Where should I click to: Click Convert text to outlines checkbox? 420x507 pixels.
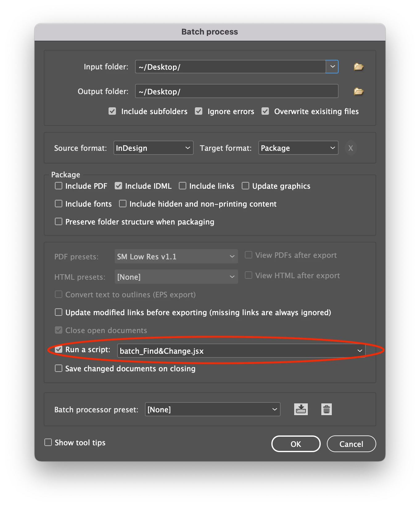59,294
